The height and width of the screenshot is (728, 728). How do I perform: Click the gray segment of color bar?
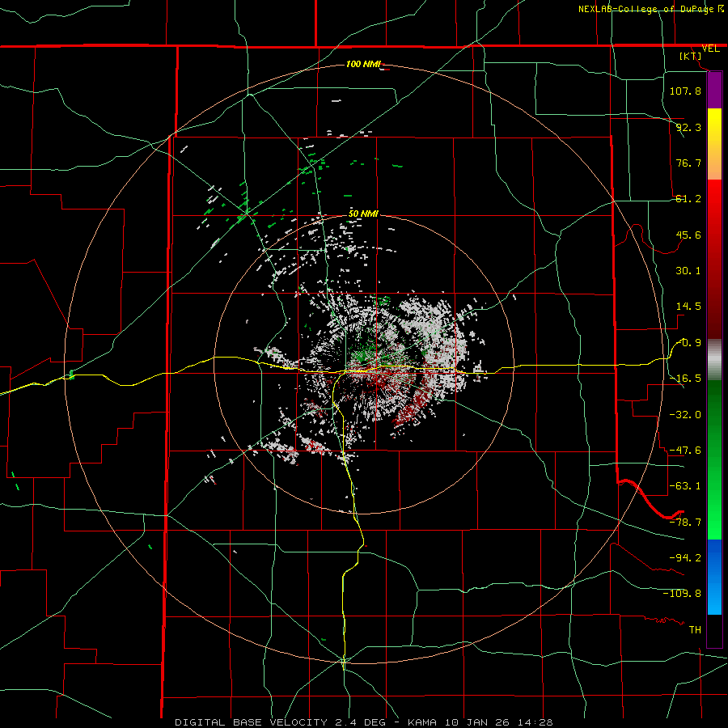click(x=714, y=360)
